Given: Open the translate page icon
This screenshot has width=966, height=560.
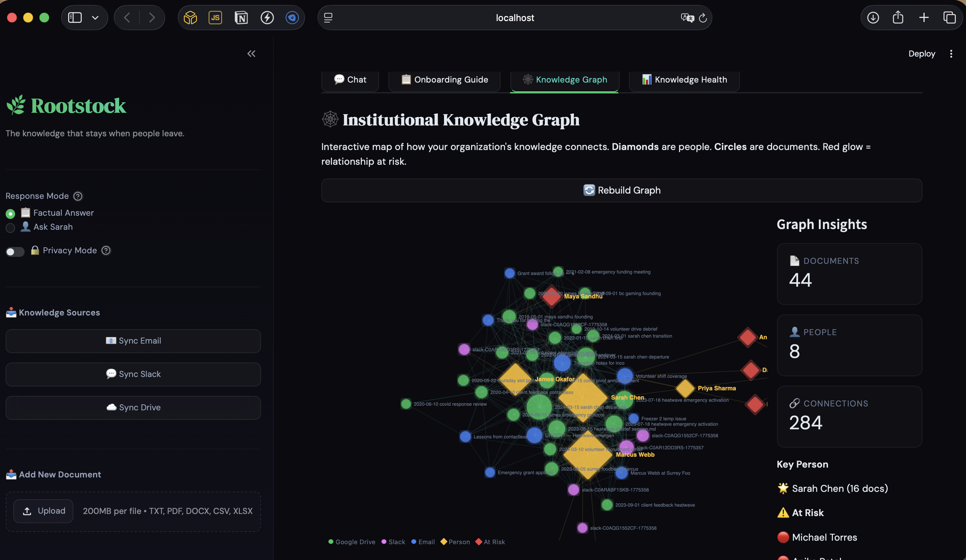Looking at the screenshot, I should (687, 18).
